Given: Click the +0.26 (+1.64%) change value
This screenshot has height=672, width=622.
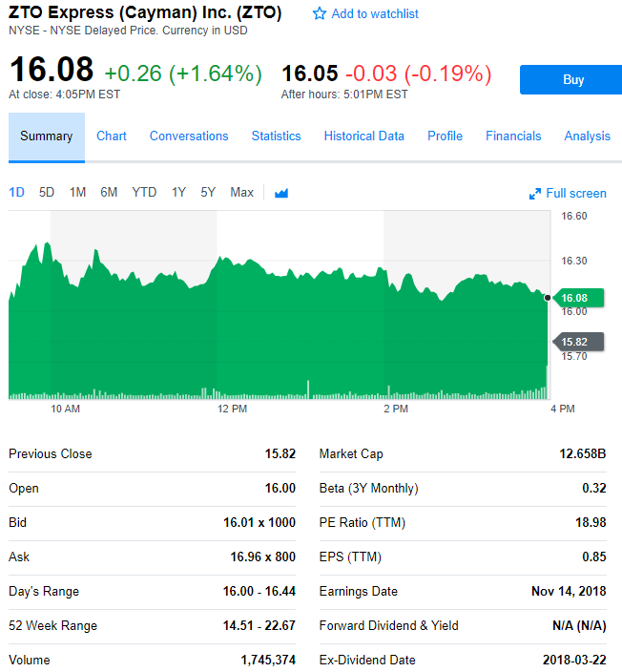Looking at the screenshot, I should point(183,73).
